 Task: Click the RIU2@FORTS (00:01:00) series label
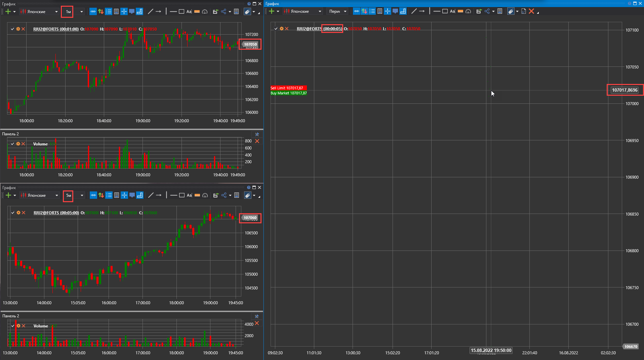coord(56,29)
